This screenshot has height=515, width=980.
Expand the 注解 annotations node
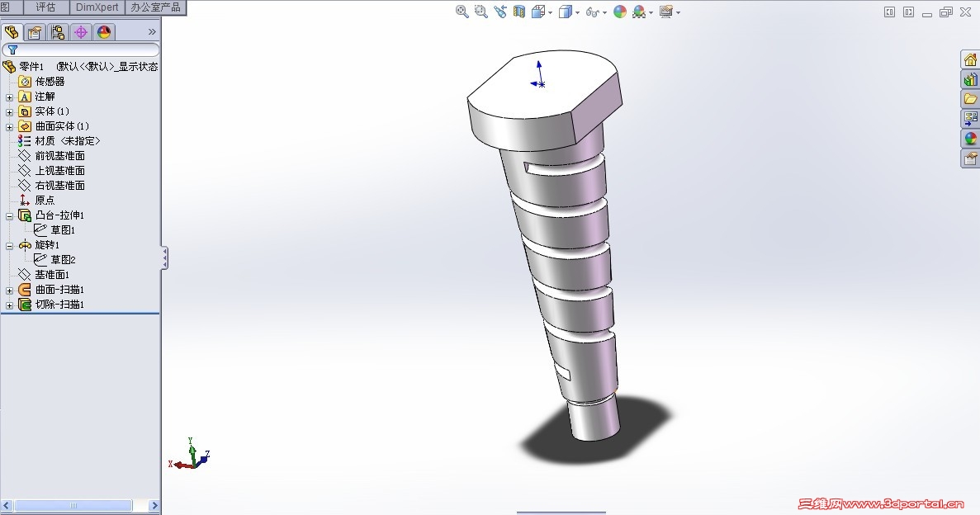(x=9, y=97)
